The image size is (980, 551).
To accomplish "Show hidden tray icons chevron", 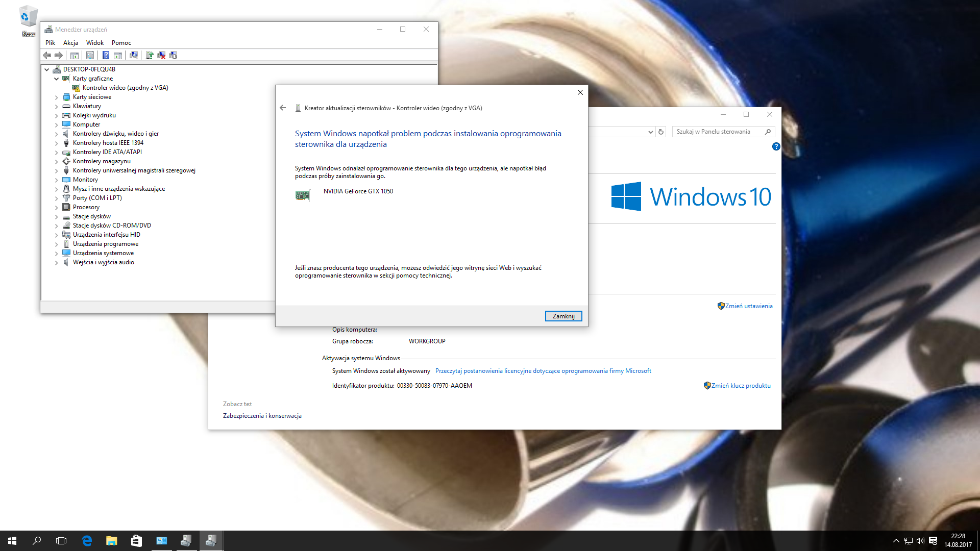I will point(896,541).
